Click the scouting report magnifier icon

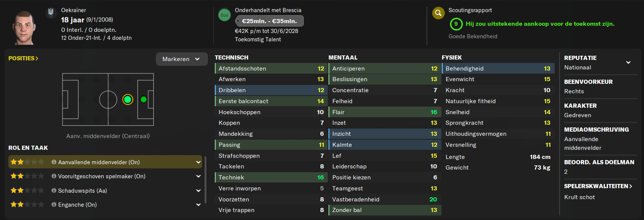click(438, 13)
